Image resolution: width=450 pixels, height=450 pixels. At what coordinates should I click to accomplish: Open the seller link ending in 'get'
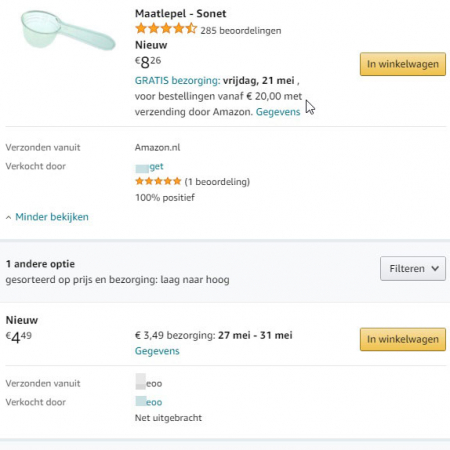(x=149, y=167)
